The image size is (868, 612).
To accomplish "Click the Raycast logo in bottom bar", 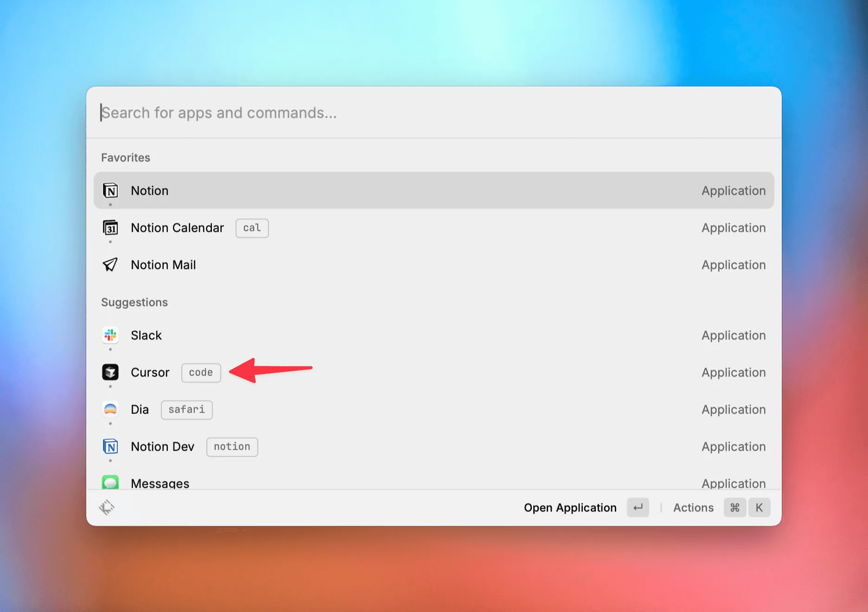I will coord(107,508).
